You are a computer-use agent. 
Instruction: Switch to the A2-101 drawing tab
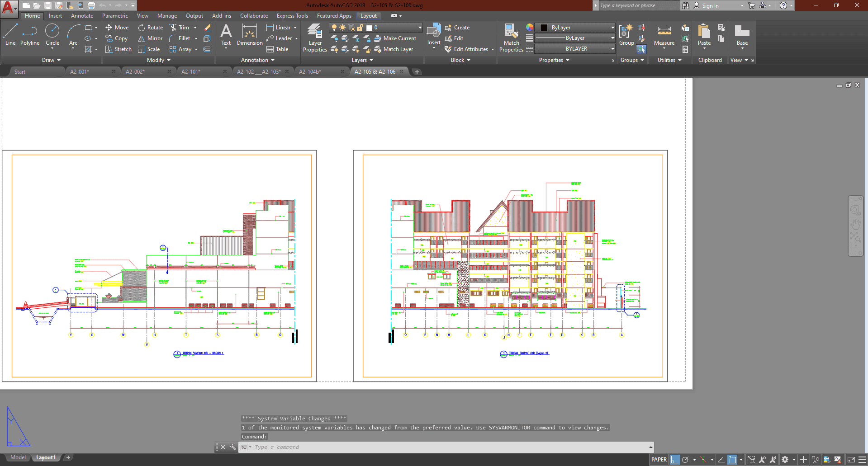click(x=191, y=72)
